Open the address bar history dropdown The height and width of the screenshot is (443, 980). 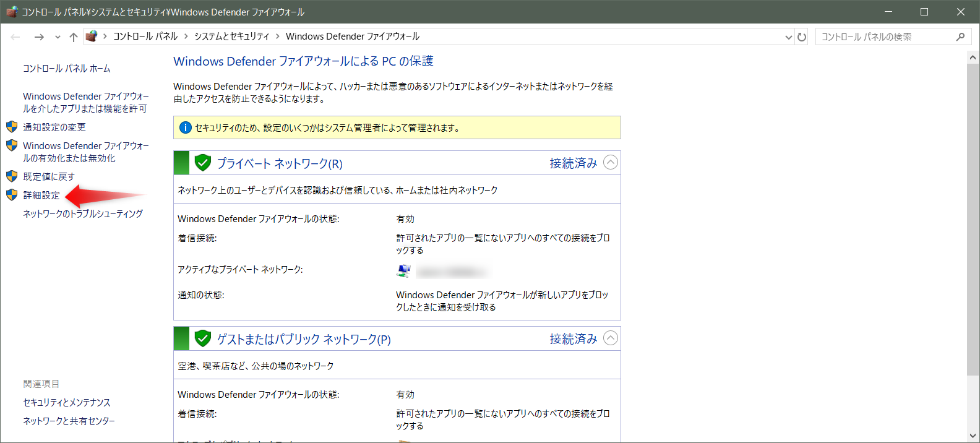pyautogui.click(x=788, y=37)
